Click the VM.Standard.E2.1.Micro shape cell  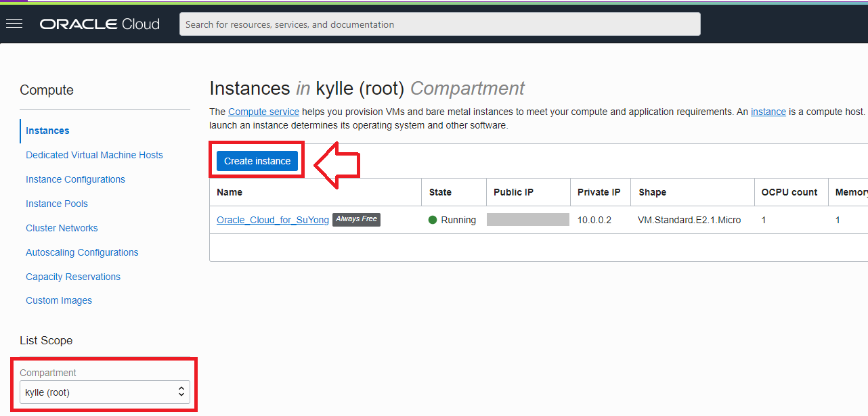(689, 220)
